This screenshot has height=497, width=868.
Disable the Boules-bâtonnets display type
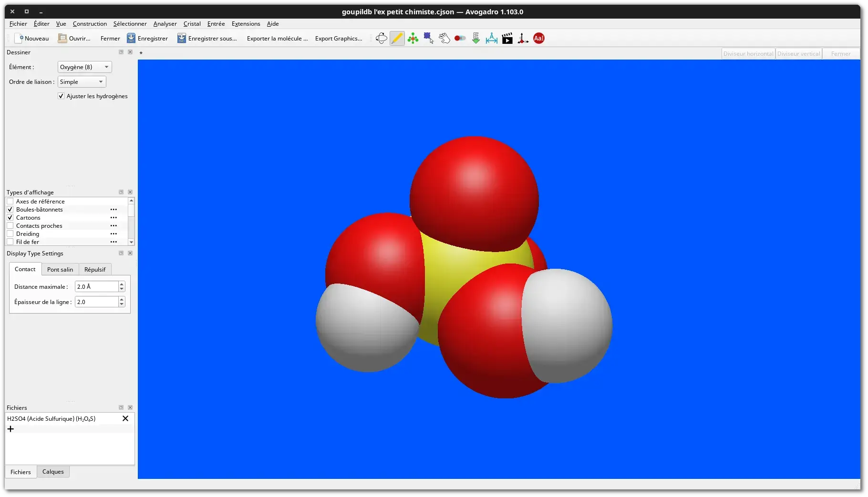[10, 209]
